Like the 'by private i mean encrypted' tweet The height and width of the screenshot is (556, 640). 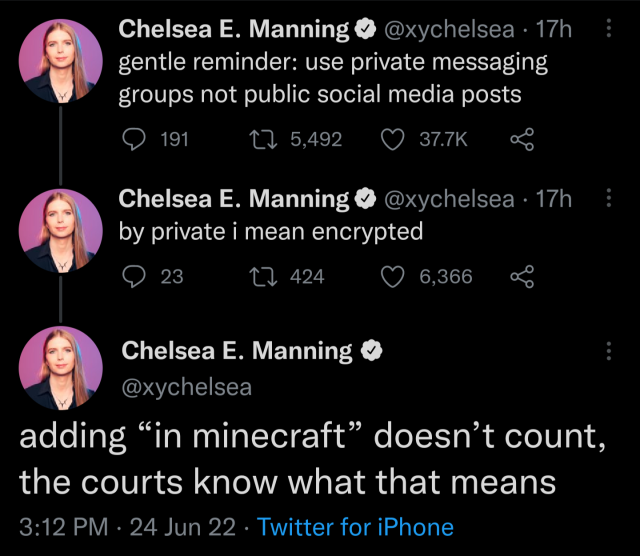pos(392,276)
